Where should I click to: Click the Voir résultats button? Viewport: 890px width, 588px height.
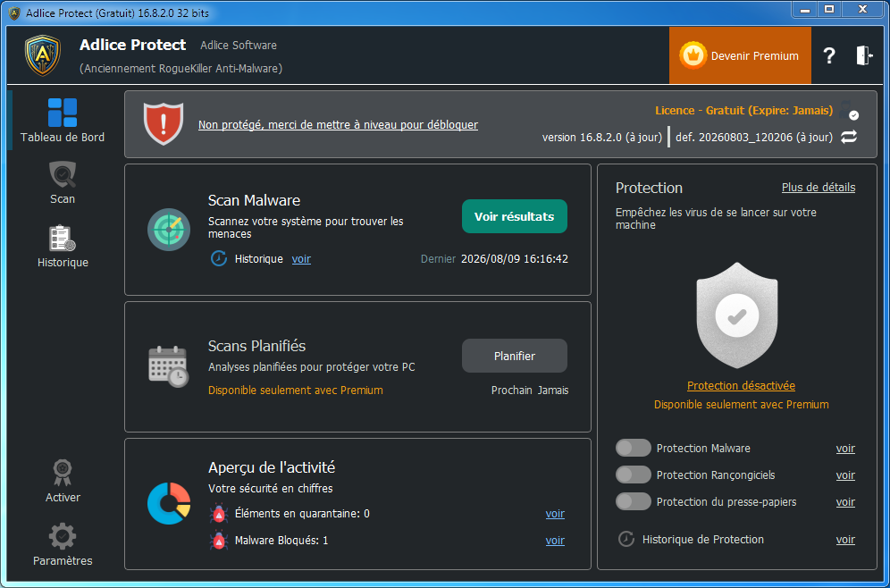pyautogui.click(x=514, y=216)
